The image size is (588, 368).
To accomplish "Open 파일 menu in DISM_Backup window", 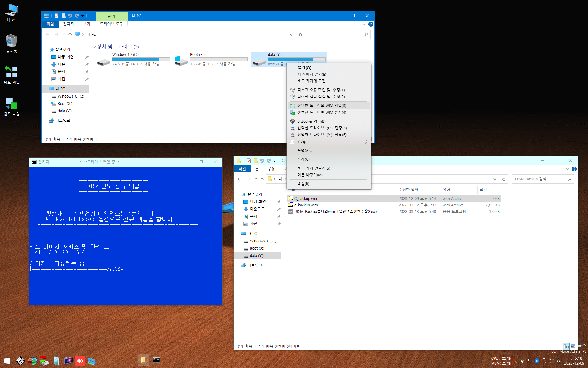I will coord(242,169).
